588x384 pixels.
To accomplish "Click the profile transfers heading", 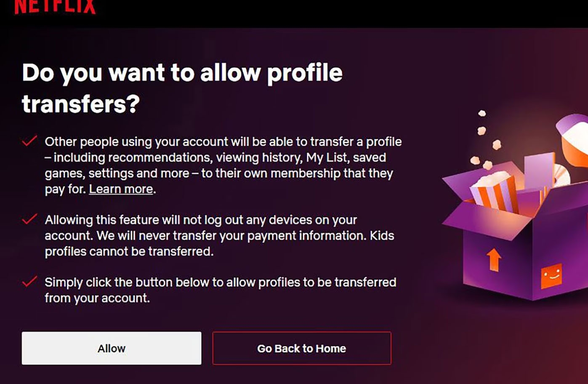I will 182,88.
